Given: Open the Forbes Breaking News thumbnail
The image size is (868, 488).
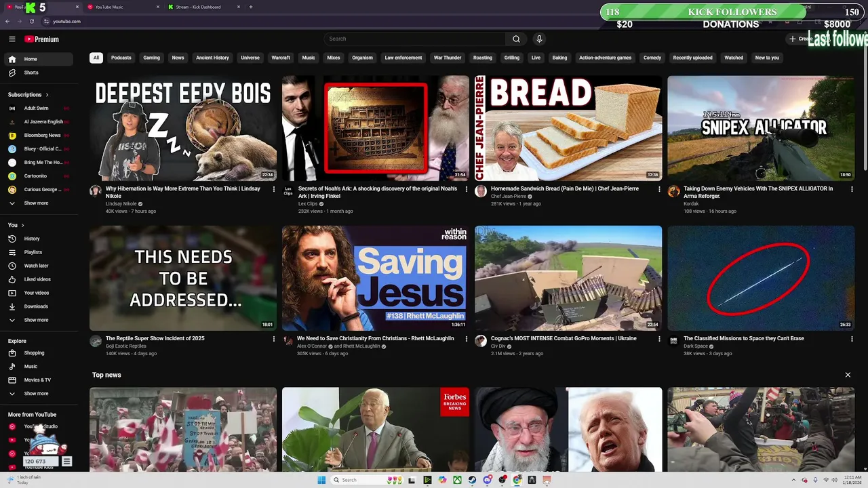Looking at the screenshot, I should [376, 429].
